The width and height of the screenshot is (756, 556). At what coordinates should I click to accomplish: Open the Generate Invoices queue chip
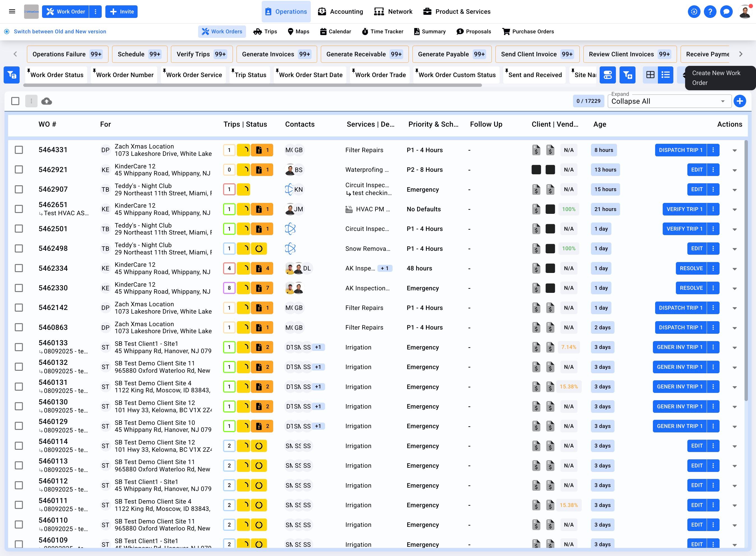[x=276, y=54]
